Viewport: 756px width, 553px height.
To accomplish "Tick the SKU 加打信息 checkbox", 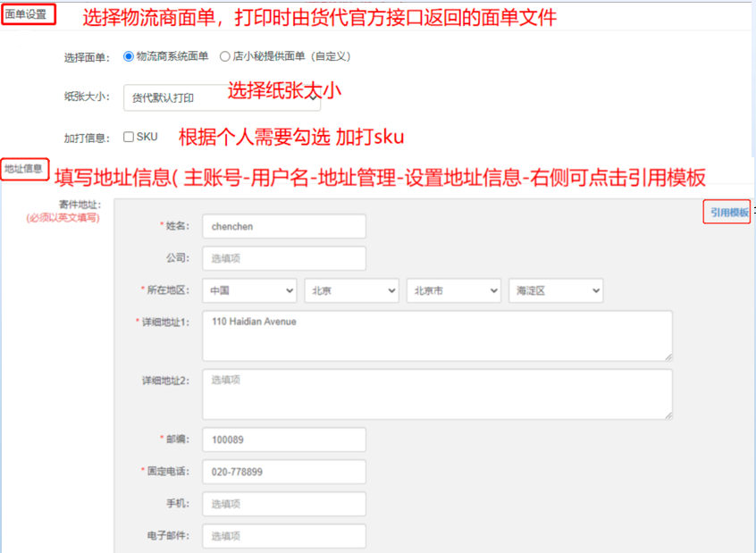I will [x=129, y=137].
